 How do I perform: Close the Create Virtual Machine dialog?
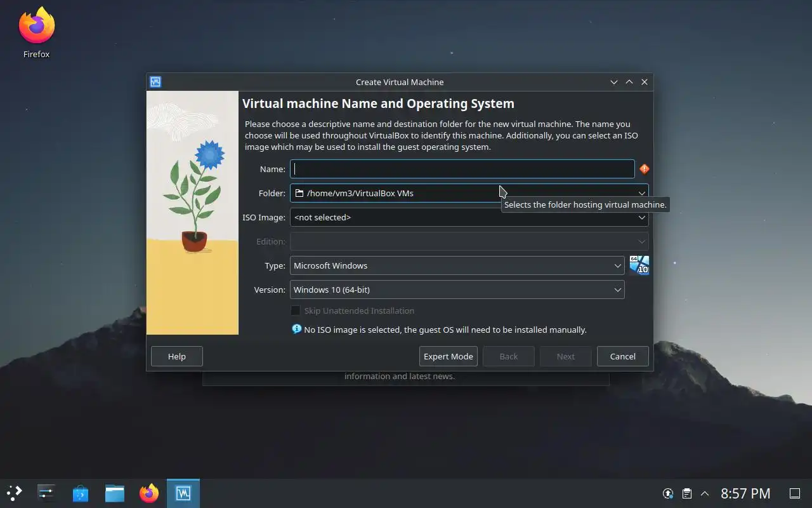click(x=645, y=82)
